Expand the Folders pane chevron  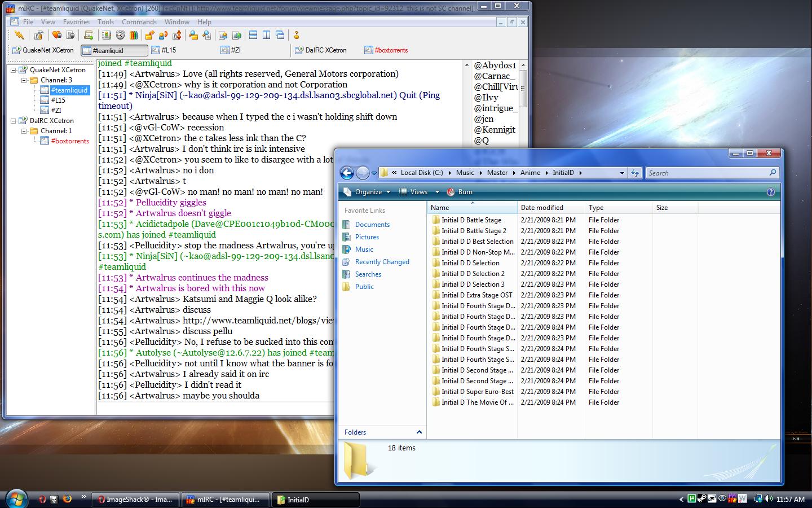(x=419, y=432)
